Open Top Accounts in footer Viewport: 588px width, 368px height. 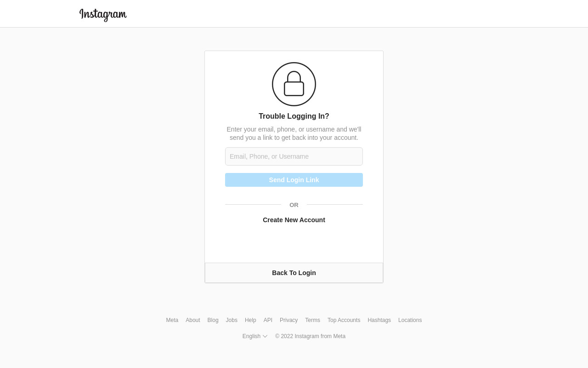[344, 320]
